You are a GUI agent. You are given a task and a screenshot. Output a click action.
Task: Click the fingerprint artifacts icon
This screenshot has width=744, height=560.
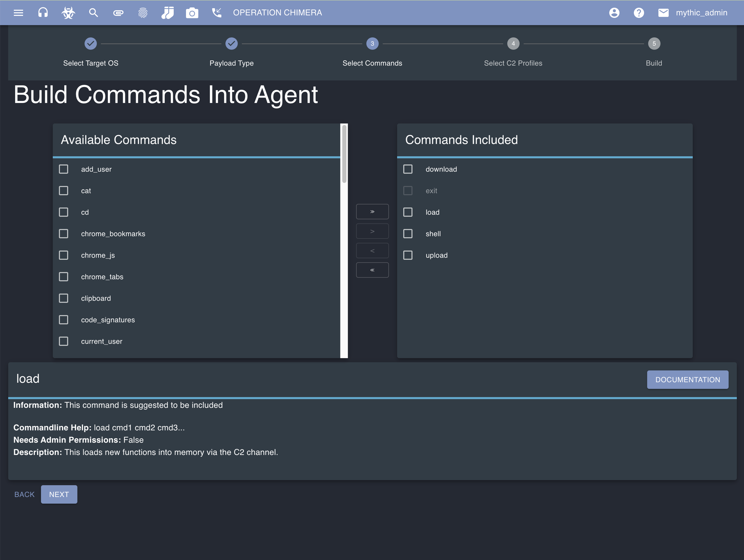tap(143, 13)
